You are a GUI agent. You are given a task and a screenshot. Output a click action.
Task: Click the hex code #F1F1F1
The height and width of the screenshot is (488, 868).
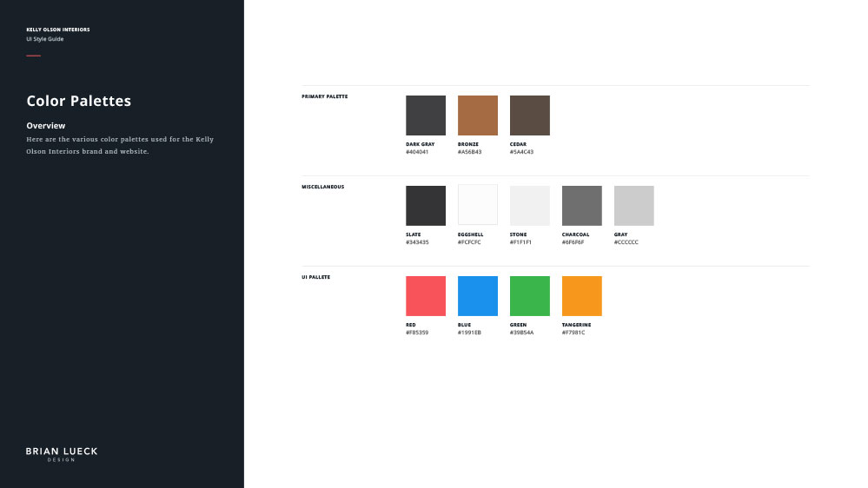click(x=520, y=241)
